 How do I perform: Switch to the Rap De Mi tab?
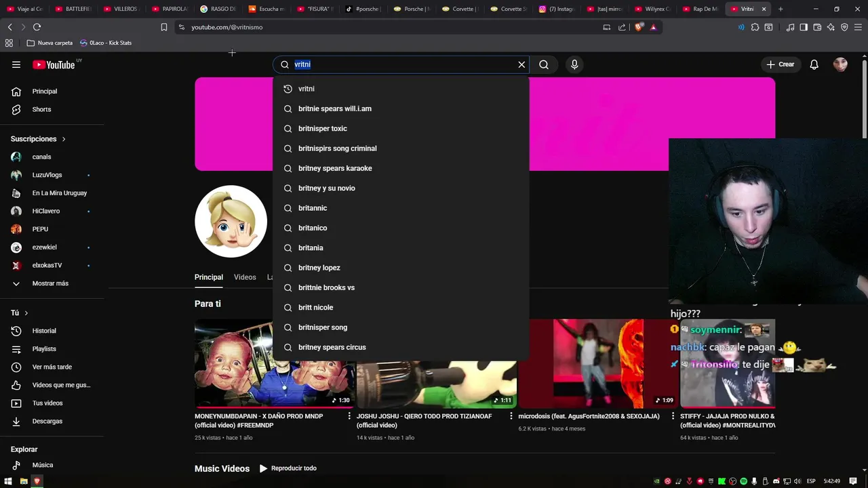coord(701,9)
